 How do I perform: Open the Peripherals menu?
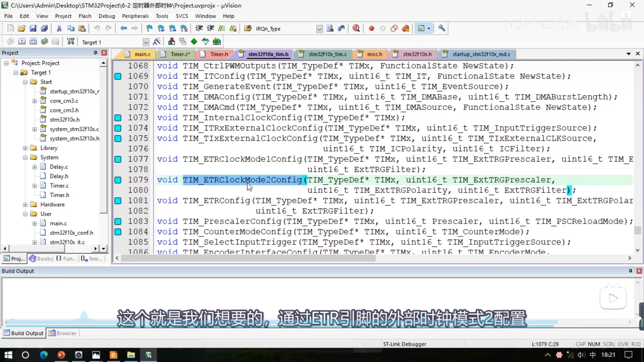point(135,16)
